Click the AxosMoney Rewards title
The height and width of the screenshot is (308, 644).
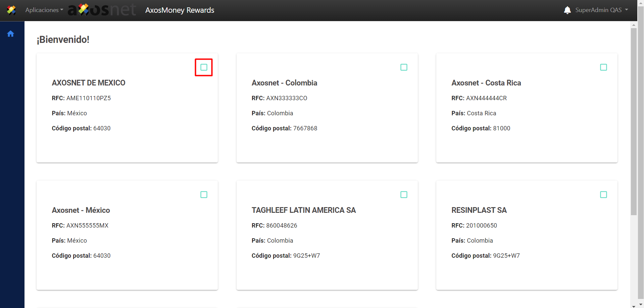click(180, 10)
